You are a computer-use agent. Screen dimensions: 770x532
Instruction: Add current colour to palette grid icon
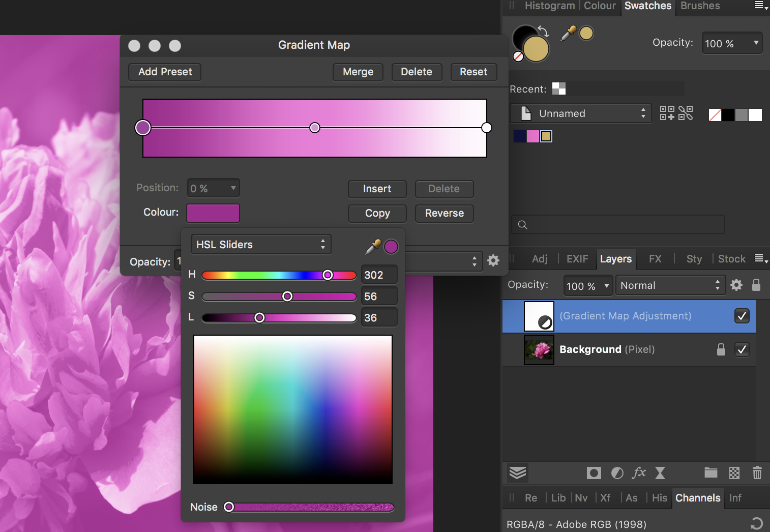[667, 113]
